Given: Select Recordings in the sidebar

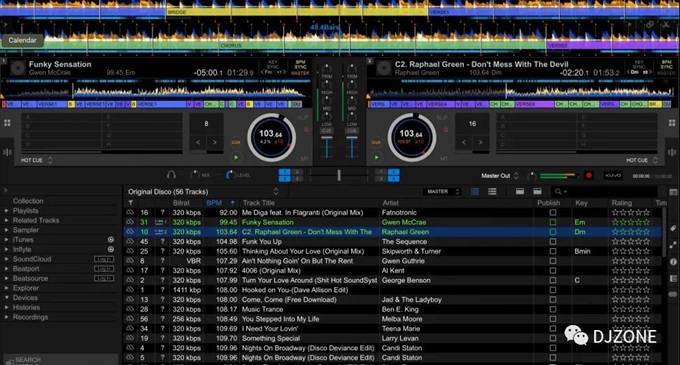Looking at the screenshot, I should click(x=30, y=317).
